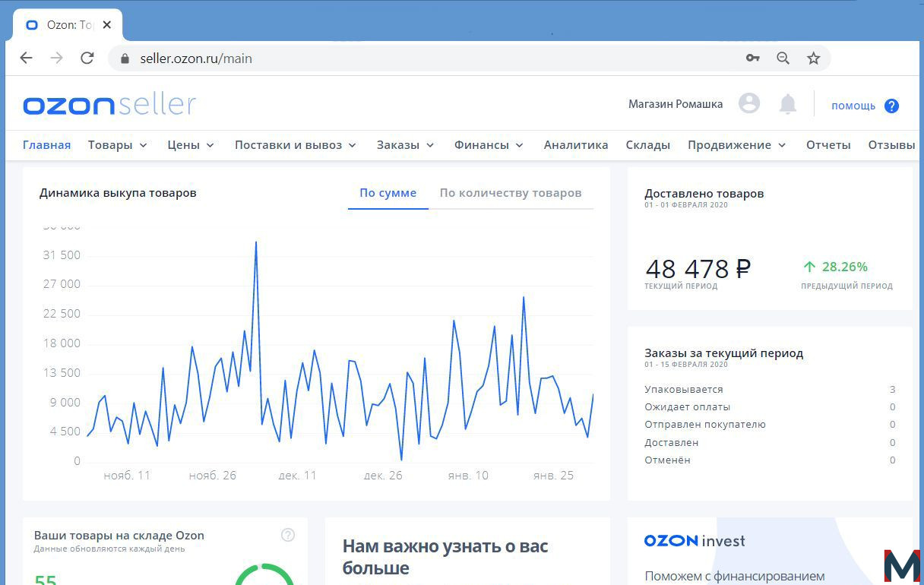This screenshot has width=924, height=585.
Task: Expand the Цены dropdown menu
Action: click(x=191, y=145)
